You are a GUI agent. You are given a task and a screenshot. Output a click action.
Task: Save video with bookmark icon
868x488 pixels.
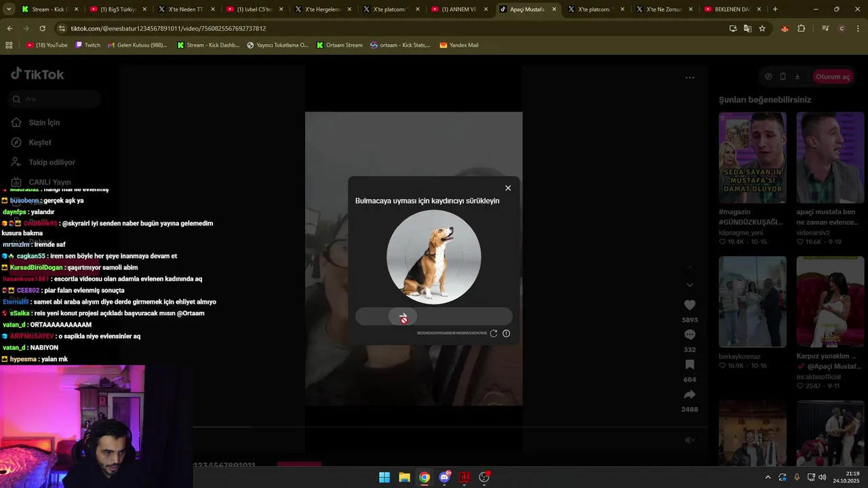(690, 365)
